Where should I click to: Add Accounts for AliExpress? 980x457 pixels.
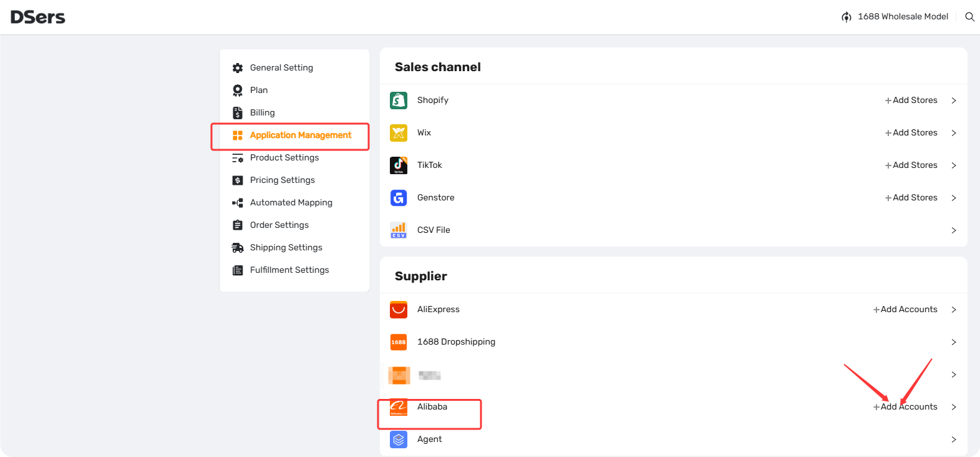tap(905, 310)
